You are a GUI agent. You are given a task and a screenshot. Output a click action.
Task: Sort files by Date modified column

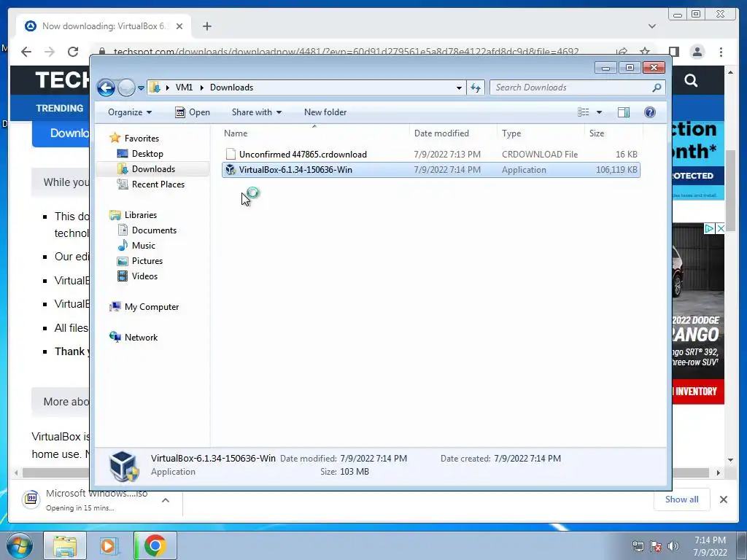tap(441, 133)
